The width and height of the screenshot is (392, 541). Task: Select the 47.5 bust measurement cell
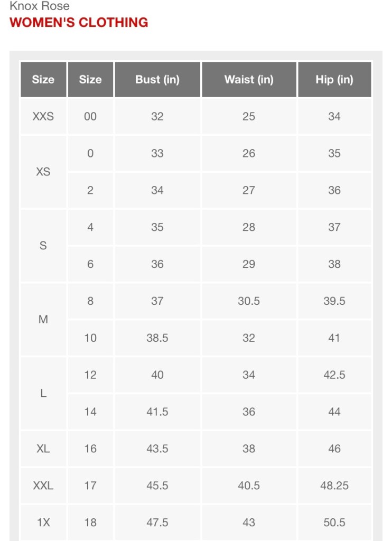point(157,523)
